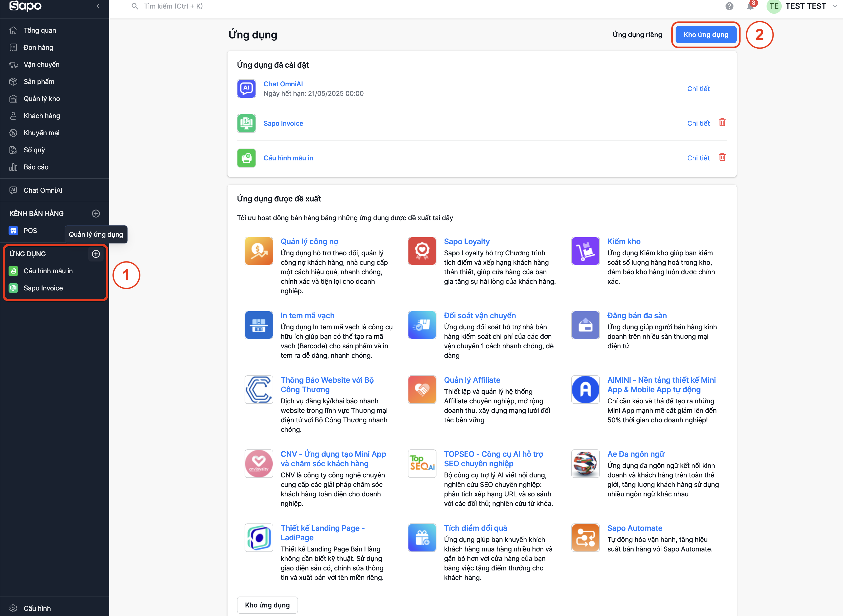Click the Tích điểm đổi quà gift icon
This screenshot has width=843, height=616.
click(422, 538)
